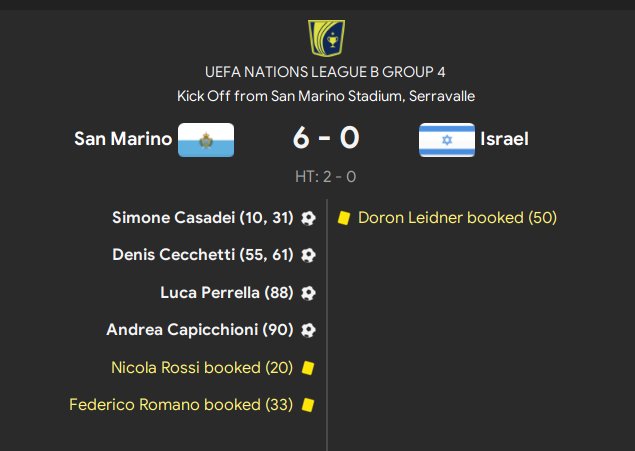Click the yellow card beside Nicola Rossi
Screen dimensions: 635x451
pos(308,368)
